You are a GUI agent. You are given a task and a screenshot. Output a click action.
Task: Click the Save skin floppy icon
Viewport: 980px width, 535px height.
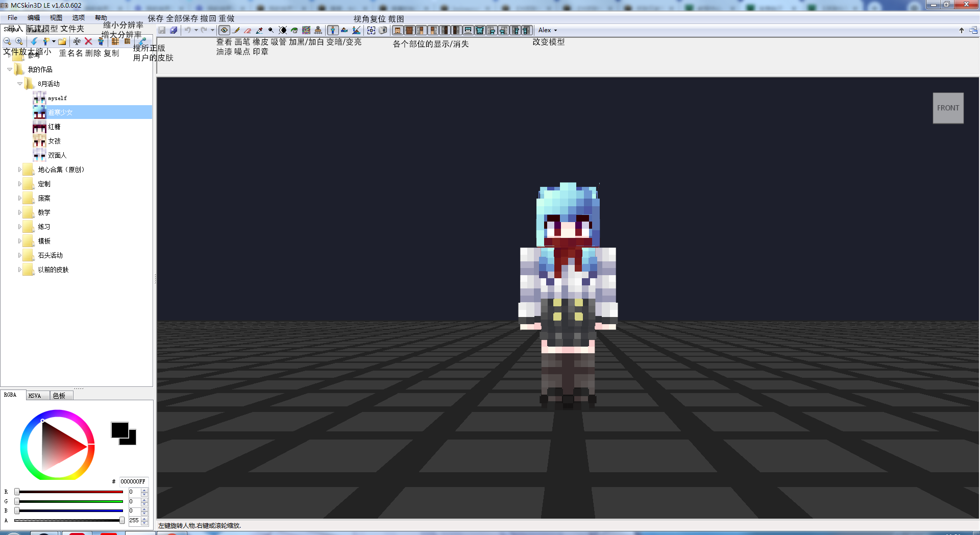pos(162,30)
